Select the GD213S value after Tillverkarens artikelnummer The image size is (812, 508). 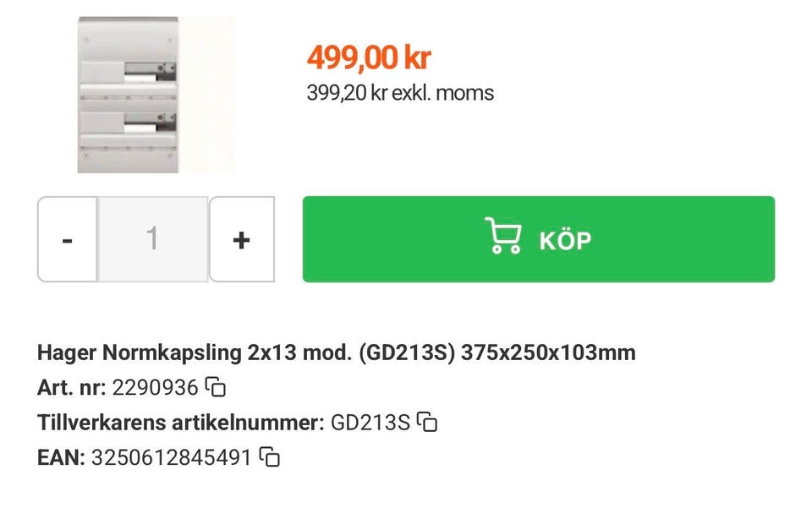(370, 423)
